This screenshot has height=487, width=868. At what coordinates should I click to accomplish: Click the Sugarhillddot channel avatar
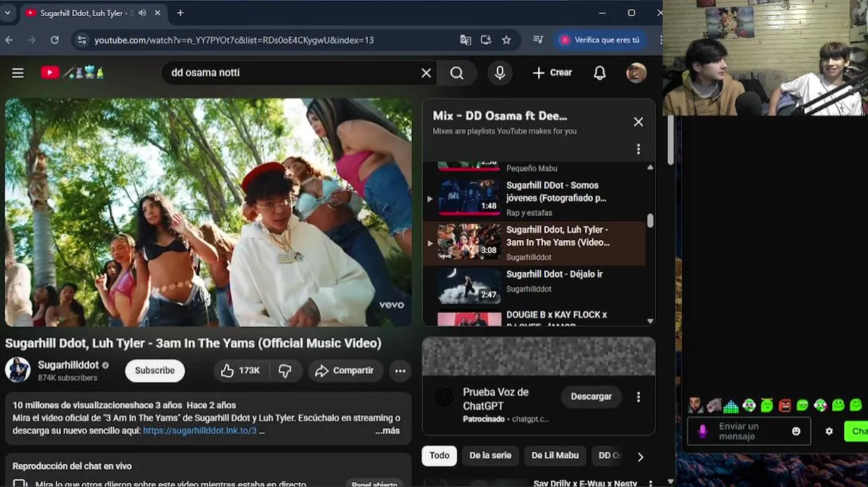[18, 370]
